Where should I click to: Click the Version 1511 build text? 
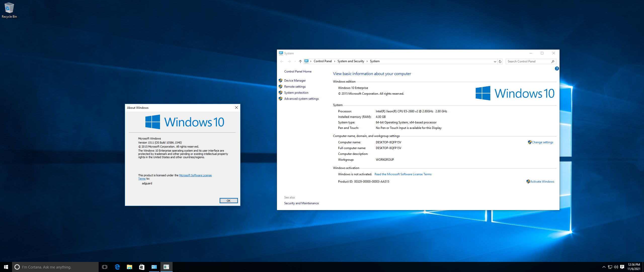pos(160,143)
